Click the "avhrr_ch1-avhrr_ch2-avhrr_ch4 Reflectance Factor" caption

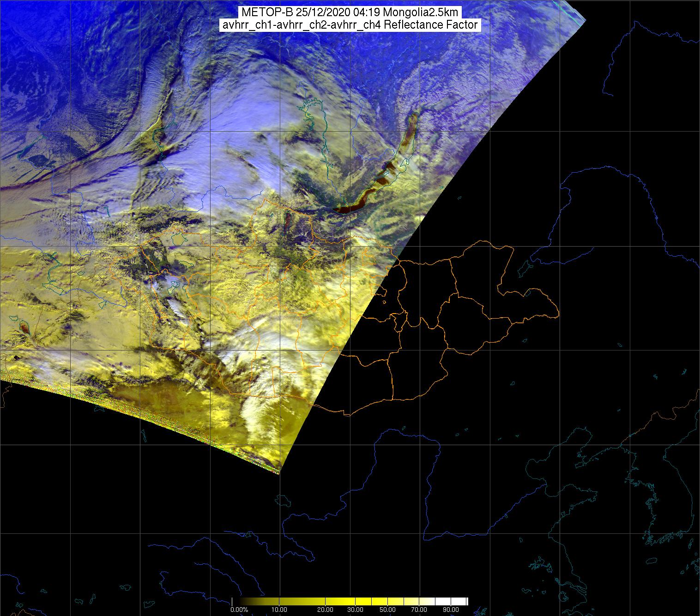tap(350, 25)
